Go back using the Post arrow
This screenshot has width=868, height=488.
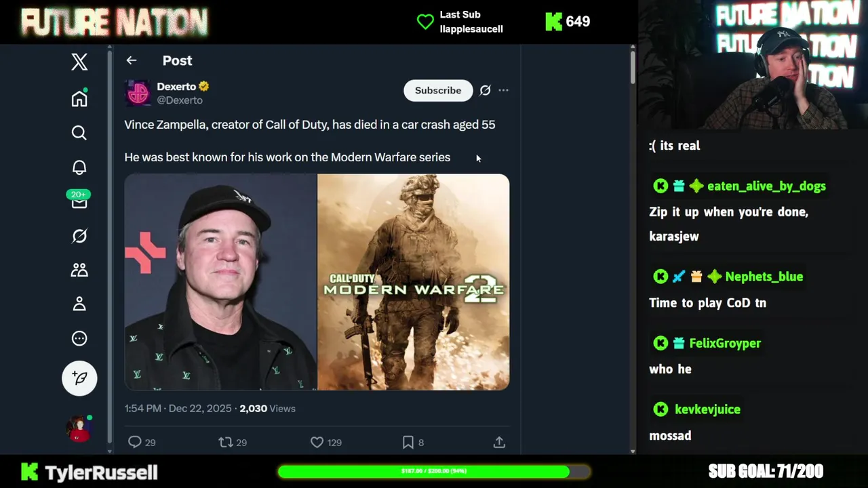click(x=132, y=60)
